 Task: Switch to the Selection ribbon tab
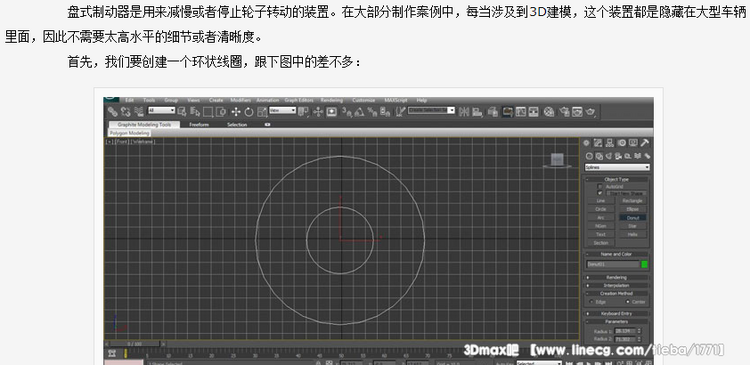point(237,124)
